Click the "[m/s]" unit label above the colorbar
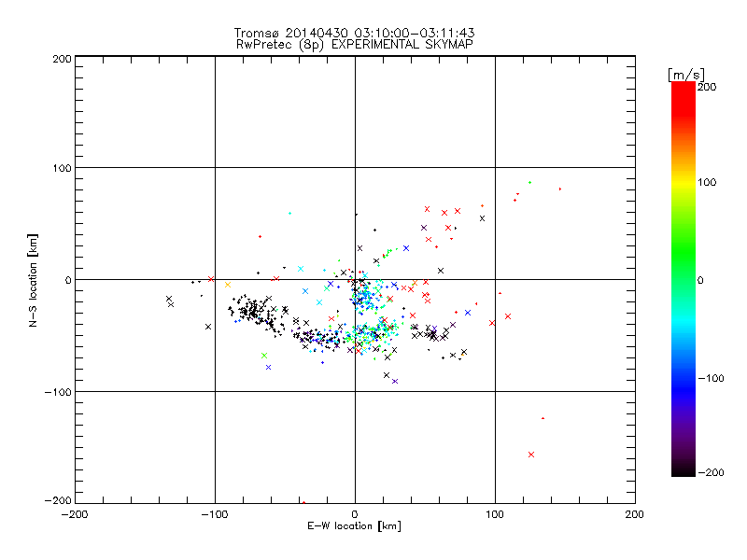This screenshot has height=560, width=747. click(686, 75)
